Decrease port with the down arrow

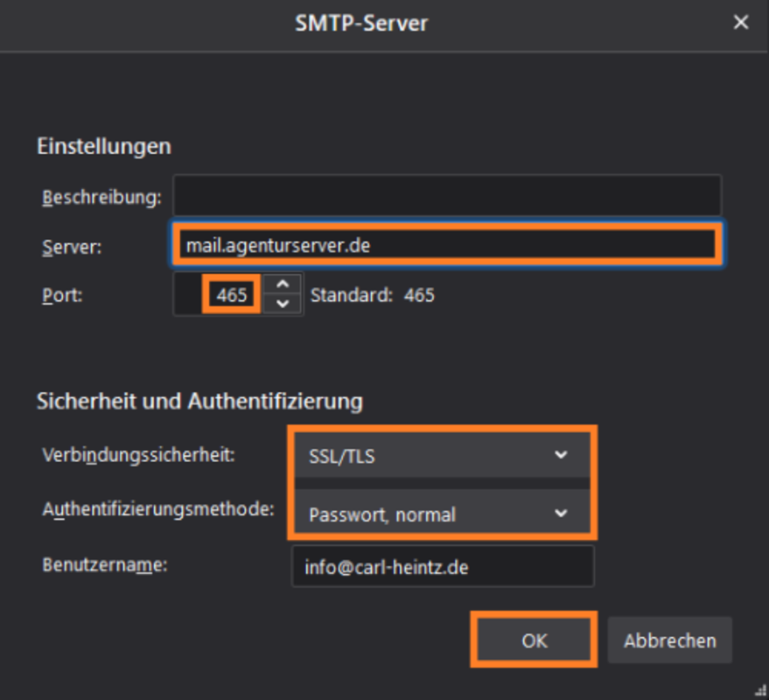point(283,304)
